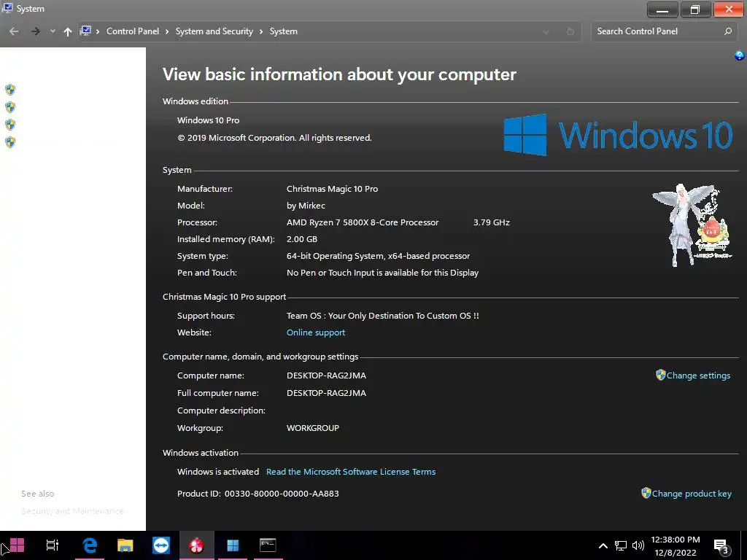This screenshot has width=747, height=560.
Task: Open the network tray icon
Action: (x=620, y=545)
